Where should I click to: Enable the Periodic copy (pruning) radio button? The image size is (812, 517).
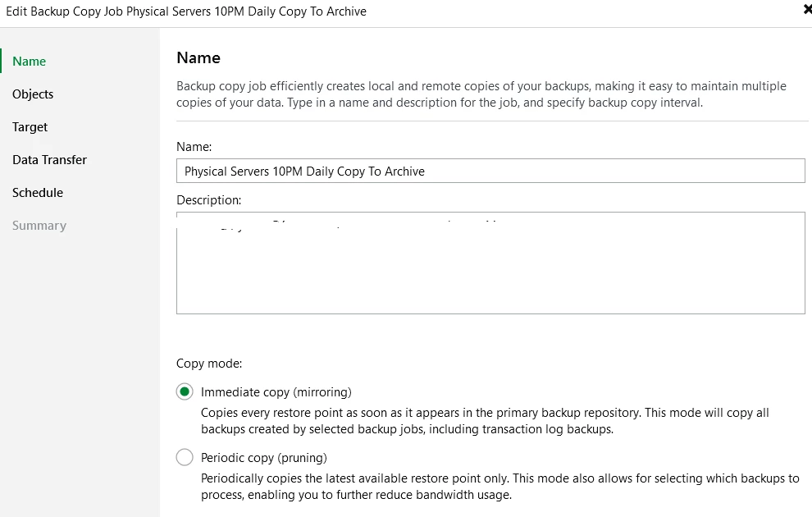185,458
